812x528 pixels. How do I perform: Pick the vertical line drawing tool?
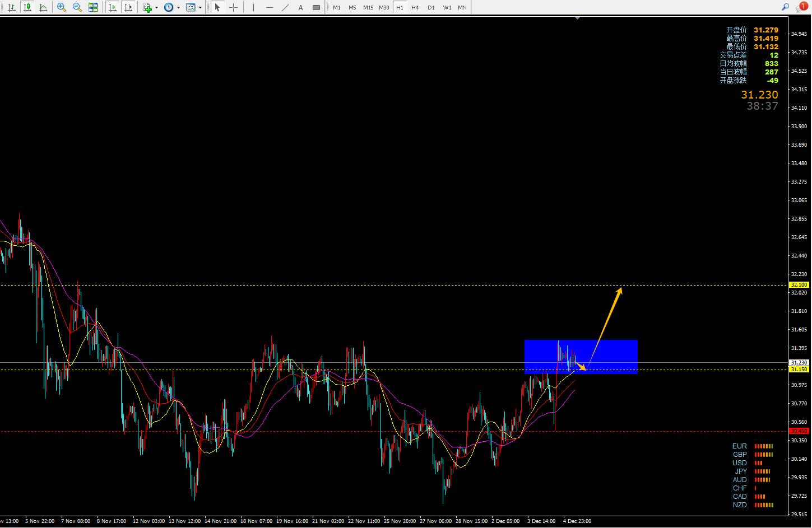[253, 7]
